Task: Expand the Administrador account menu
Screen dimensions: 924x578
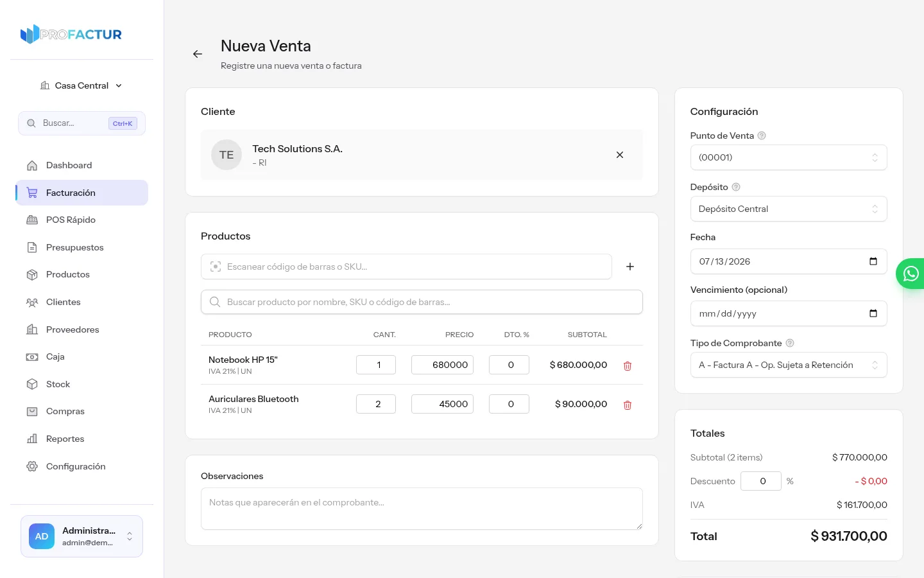Action: [x=81, y=536]
